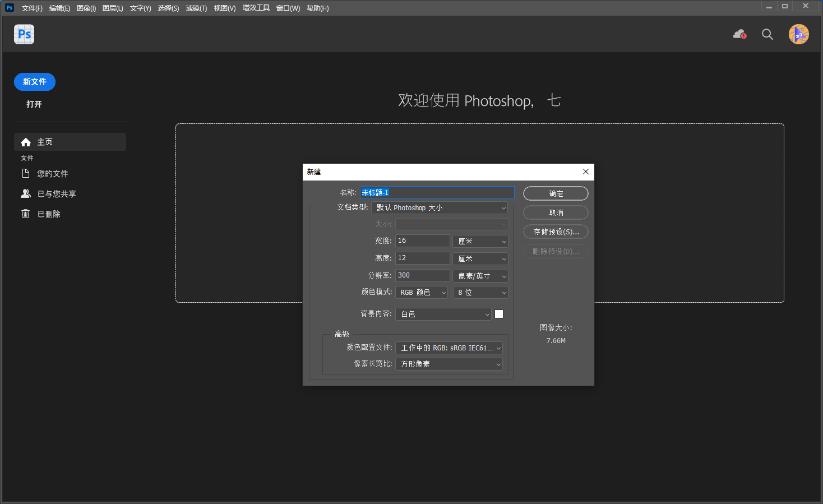Image resolution: width=823 pixels, height=504 pixels.
Task: Confirm dialog with 确定 button
Action: (556, 193)
